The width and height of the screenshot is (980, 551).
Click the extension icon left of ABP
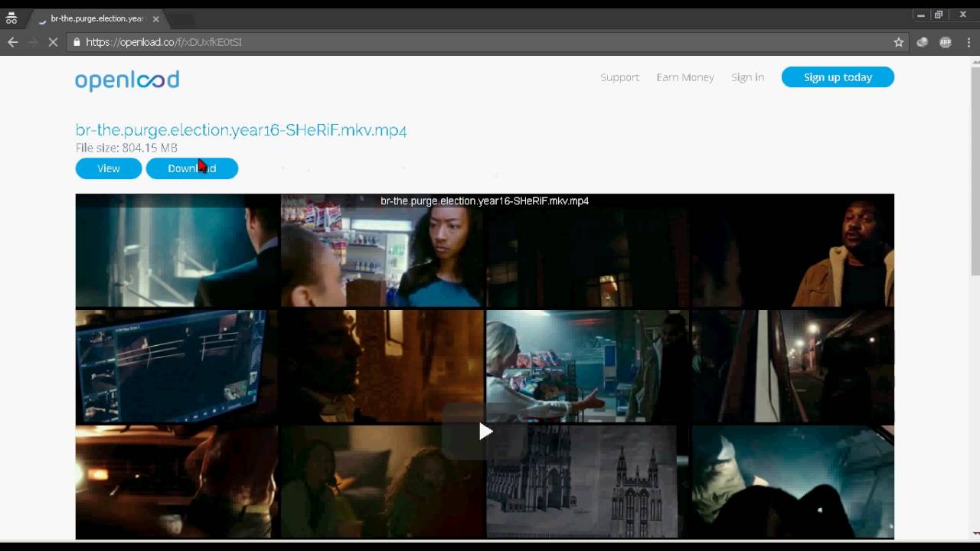pos(923,42)
